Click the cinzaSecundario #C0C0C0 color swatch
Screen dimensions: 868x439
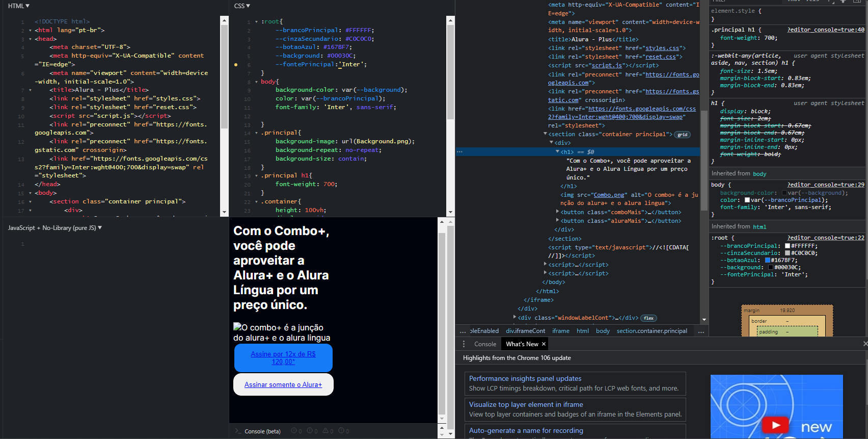coord(788,253)
